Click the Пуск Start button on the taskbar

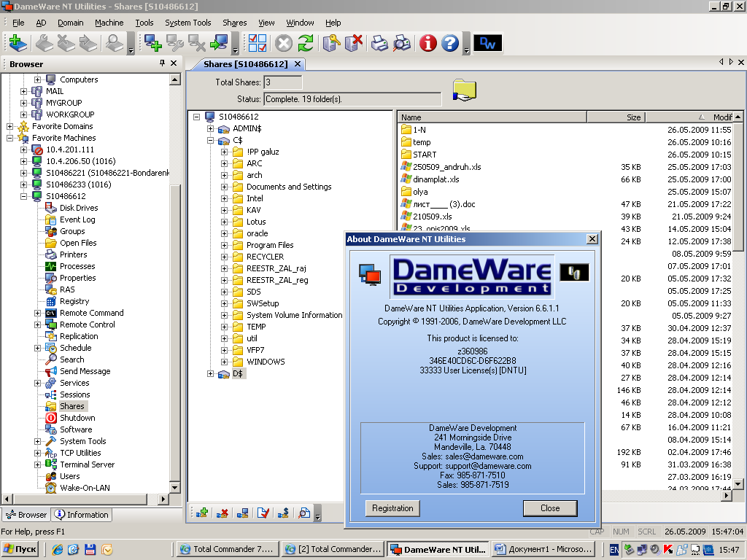20,549
